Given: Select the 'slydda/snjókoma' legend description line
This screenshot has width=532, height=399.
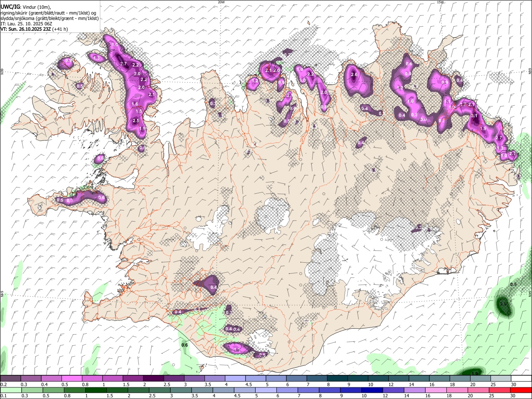Looking at the screenshot, I should click(x=49, y=18).
